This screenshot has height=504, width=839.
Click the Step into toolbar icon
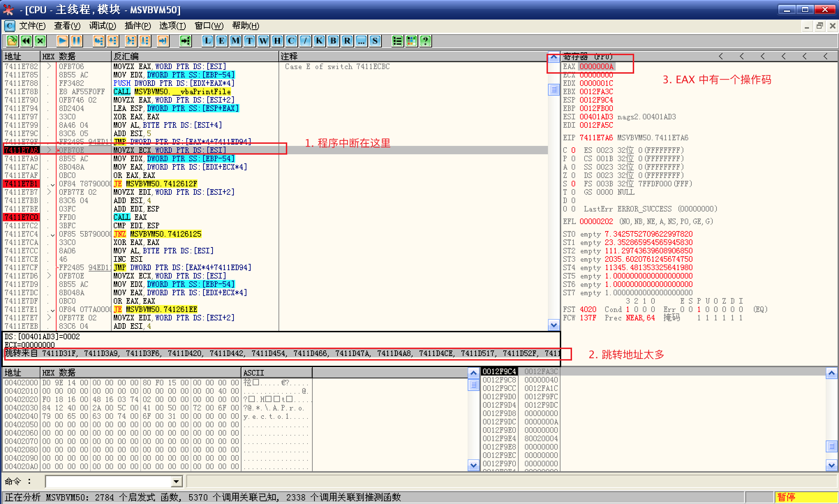(99, 41)
